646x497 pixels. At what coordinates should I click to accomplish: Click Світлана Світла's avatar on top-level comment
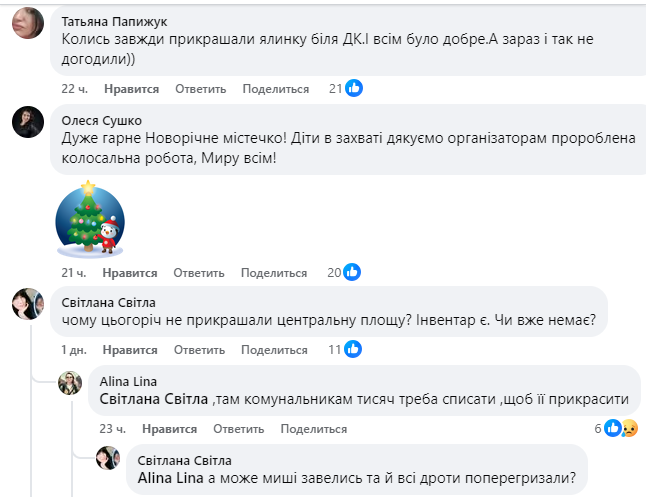click(28, 304)
